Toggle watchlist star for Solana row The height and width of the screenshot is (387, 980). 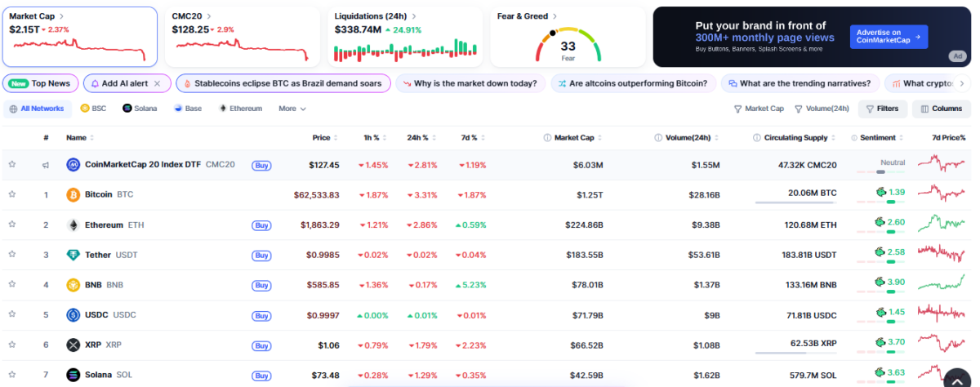click(x=12, y=375)
